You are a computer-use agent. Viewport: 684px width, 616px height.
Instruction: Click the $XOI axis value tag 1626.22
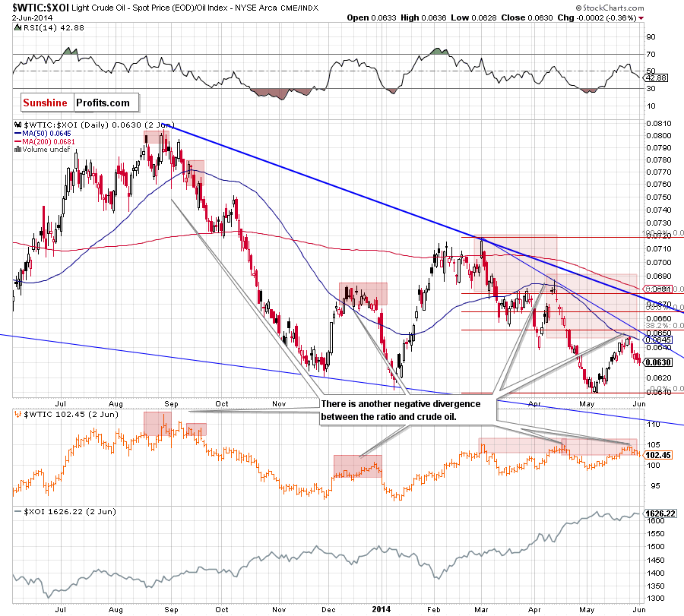(x=660, y=513)
